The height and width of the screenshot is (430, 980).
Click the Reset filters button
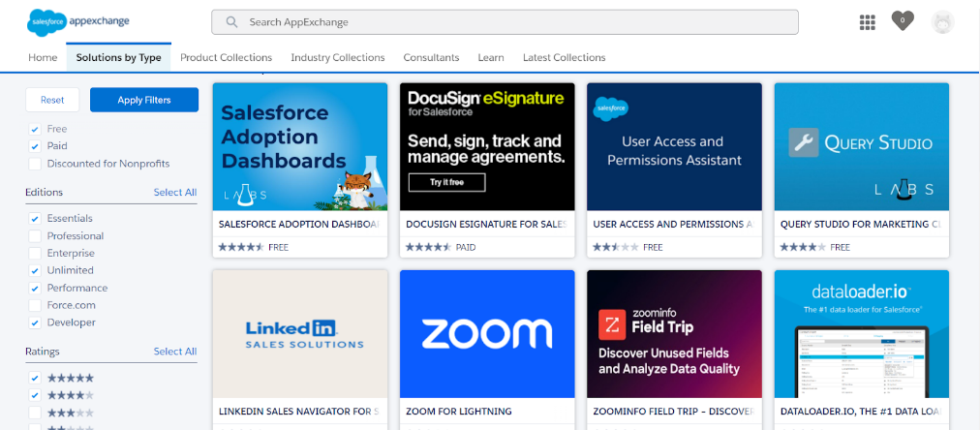pos(52,100)
